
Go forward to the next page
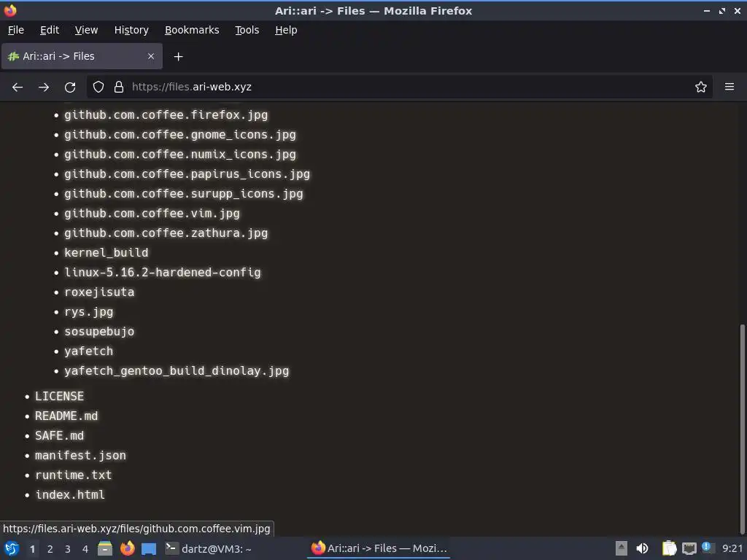point(44,87)
